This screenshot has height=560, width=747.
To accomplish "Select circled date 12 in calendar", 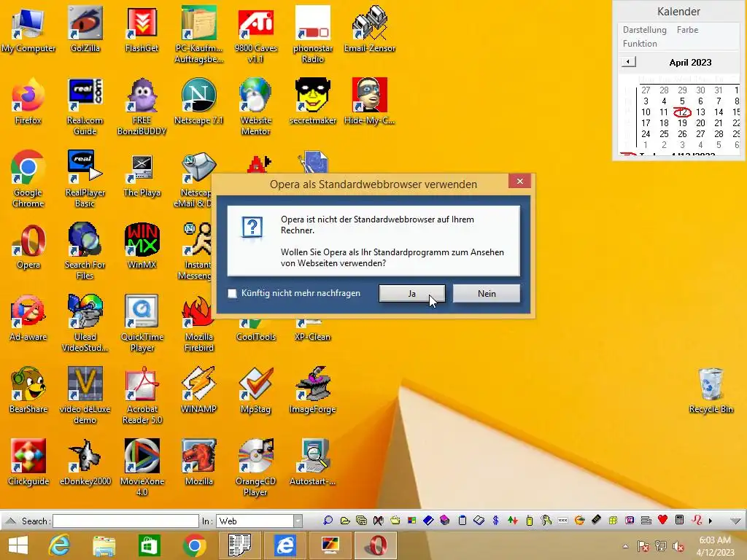I will [x=682, y=112].
